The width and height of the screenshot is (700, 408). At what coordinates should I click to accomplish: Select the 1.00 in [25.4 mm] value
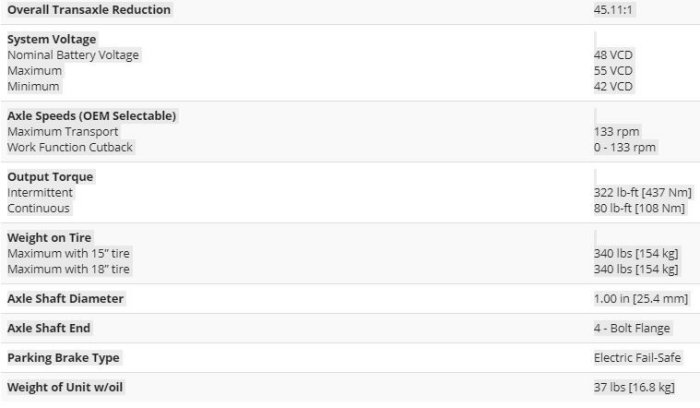coord(641,299)
